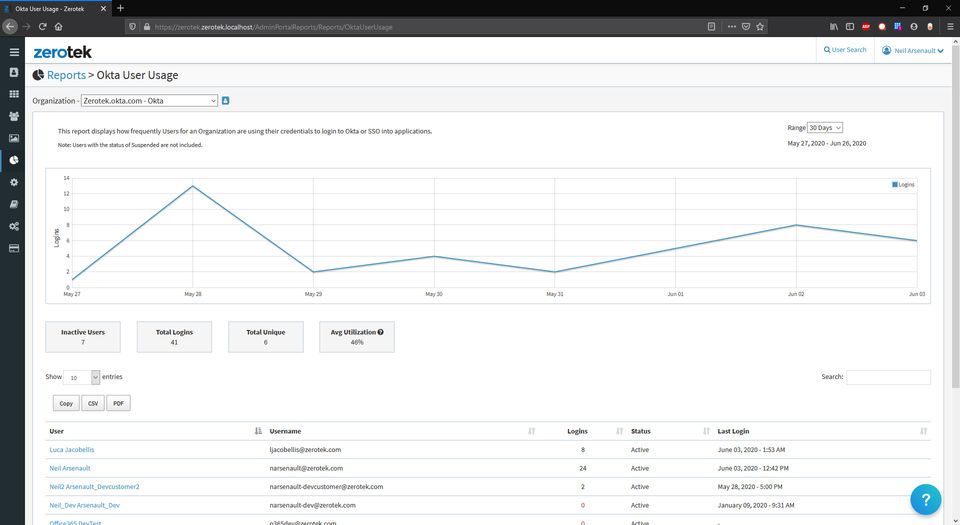This screenshot has height=525, width=960.
Task: Open the single gear settings icon in the sidebar
Action: pyautogui.click(x=14, y=182)
